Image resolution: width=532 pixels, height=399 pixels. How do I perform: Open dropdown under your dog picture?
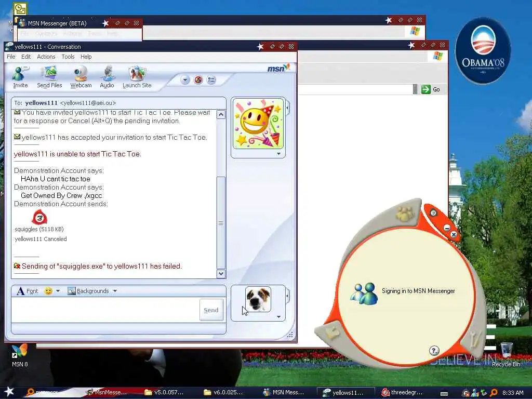(x=278, y=317)
